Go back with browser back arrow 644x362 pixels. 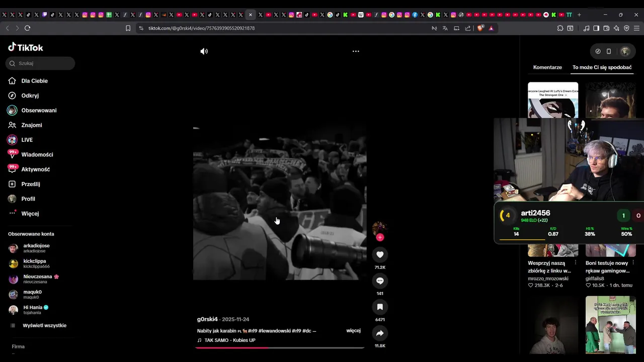pos(7,28)
